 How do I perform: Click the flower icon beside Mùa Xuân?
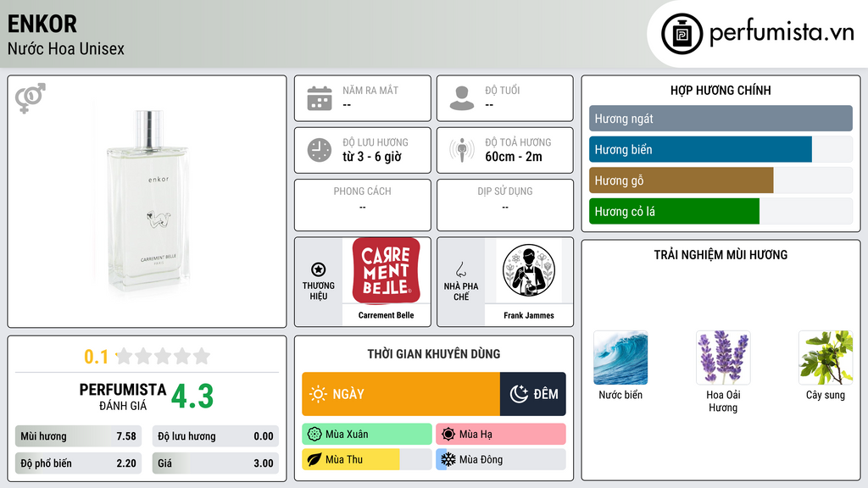[314, 435]
